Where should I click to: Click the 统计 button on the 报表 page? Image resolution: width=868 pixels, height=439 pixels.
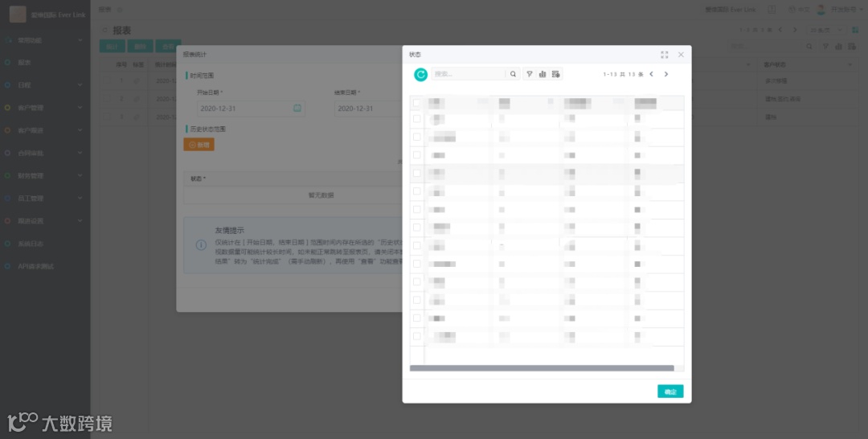[x=113, y=47]
